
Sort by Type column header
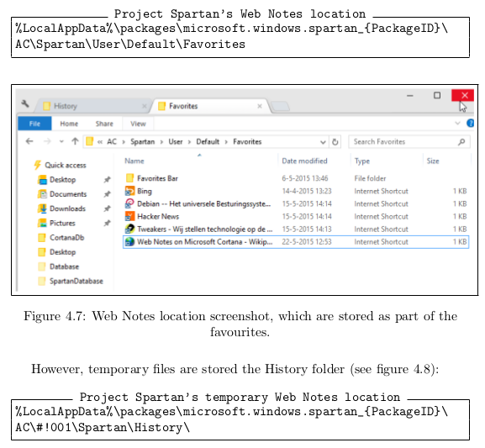coord(362,161)
